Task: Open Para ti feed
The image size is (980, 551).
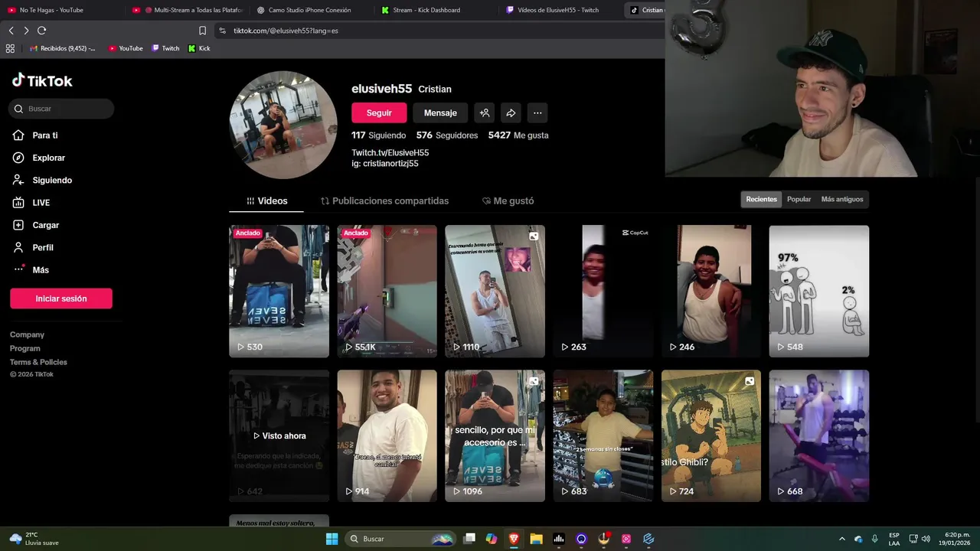Action: tap(35, 135)
